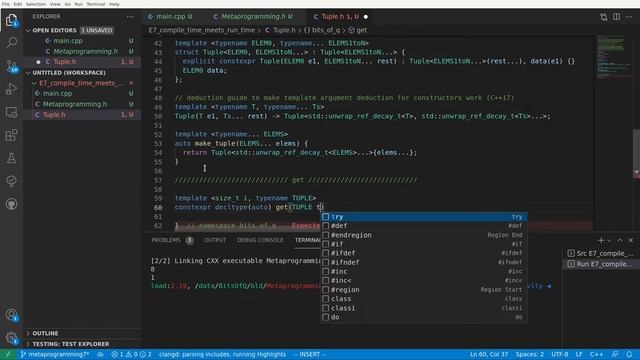Click the Open Changes icon in editor toolbar

click(604, 16)
